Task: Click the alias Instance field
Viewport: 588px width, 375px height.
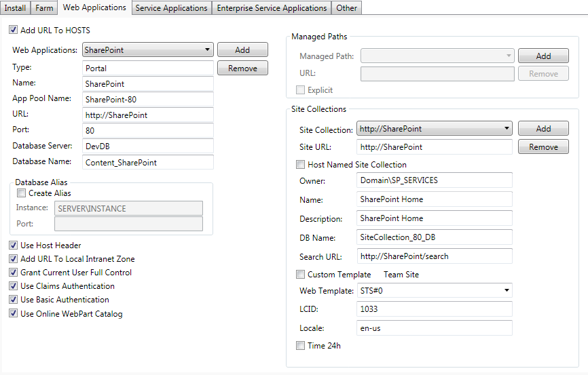Action: click(128, 208)
